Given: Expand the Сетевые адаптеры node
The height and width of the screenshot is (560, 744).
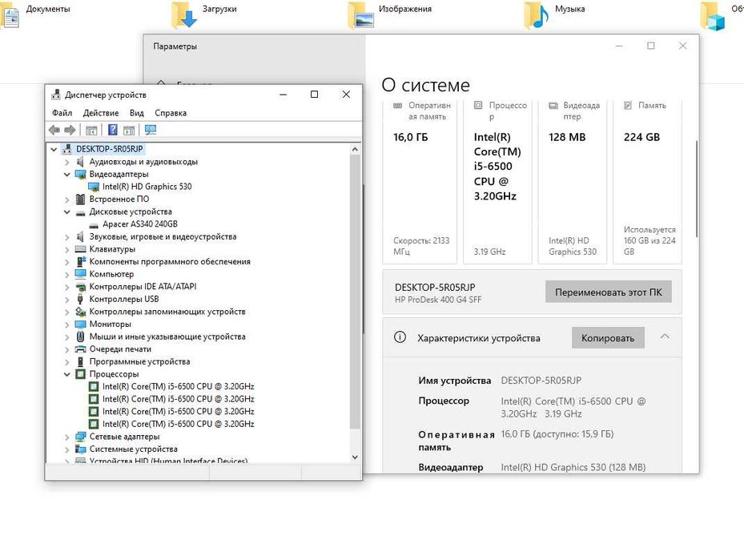Looking at the screenshot, I should [67, 437].
